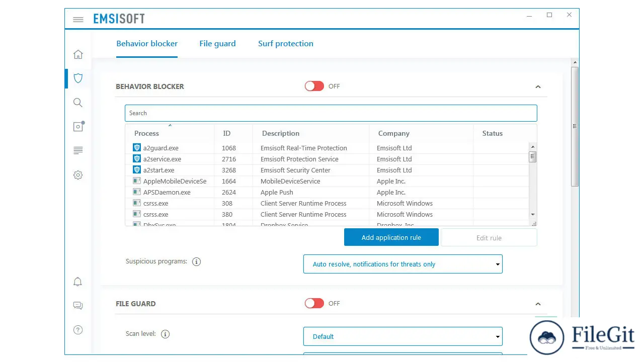Click the Emsisoft Real-Time Protection description
This screenshot has height=362, width=644.
pyautogui.click(x=304, y=148)
